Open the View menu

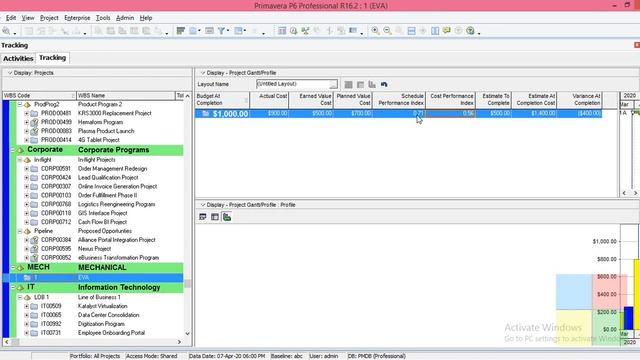pyautogui.click(x=28, y=18)
